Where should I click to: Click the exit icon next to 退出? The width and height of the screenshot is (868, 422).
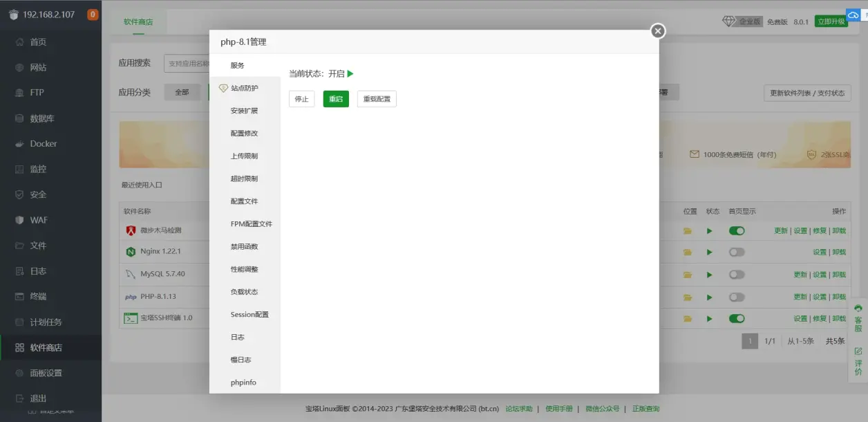19,398
